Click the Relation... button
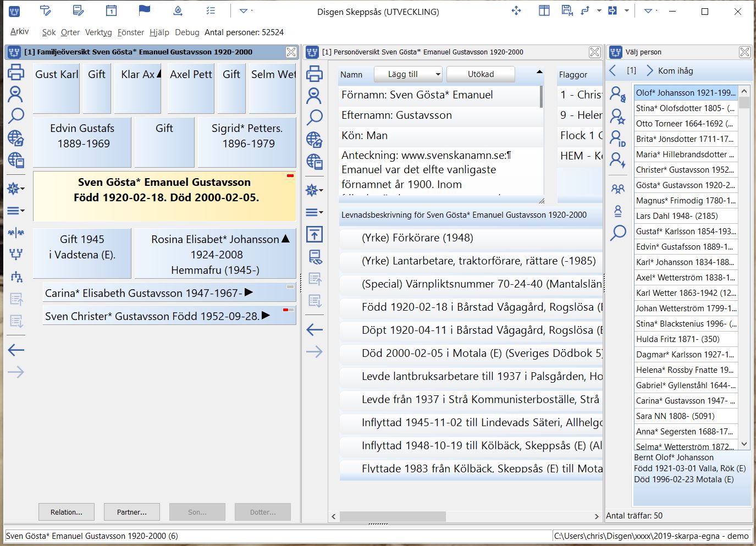 [67, 512]
